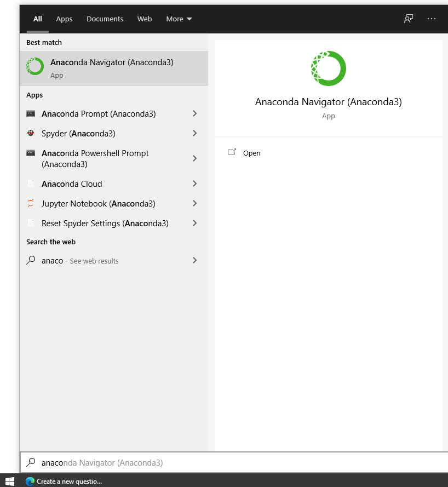Click the Microsoft Edge taskbar icon
This screenshot has height=487, width=448.
click(30, 482)
